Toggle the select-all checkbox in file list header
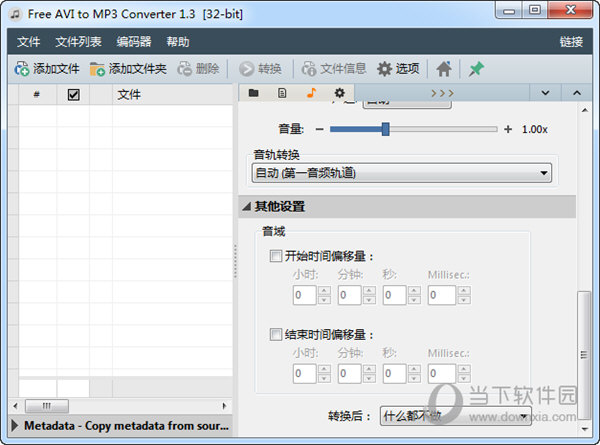600x445 pixels. point(73,95)
